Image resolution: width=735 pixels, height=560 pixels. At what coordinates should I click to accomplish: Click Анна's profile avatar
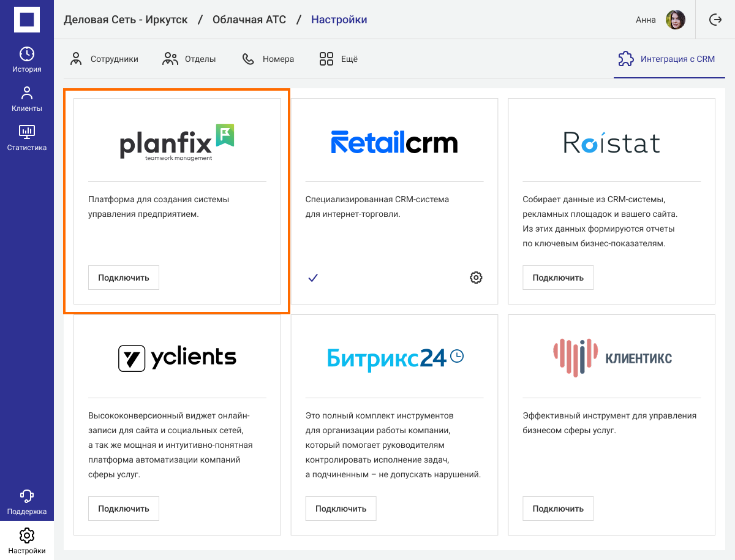click(676, 20)
